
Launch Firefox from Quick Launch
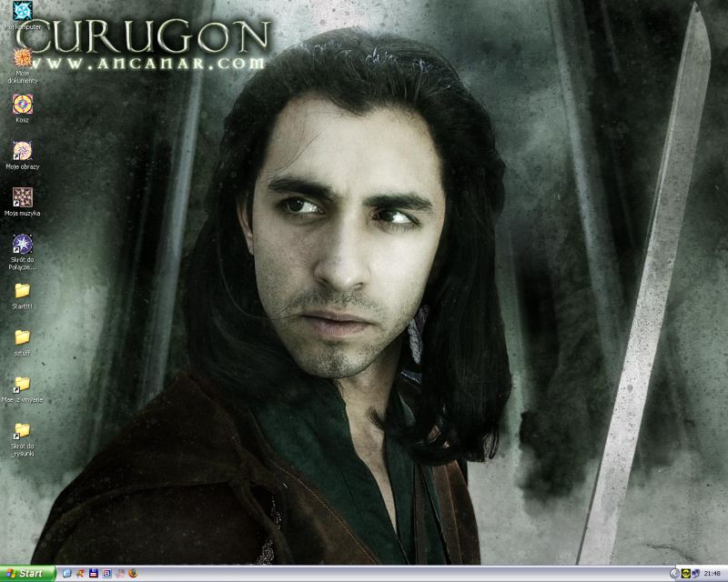tap(133, 574)
